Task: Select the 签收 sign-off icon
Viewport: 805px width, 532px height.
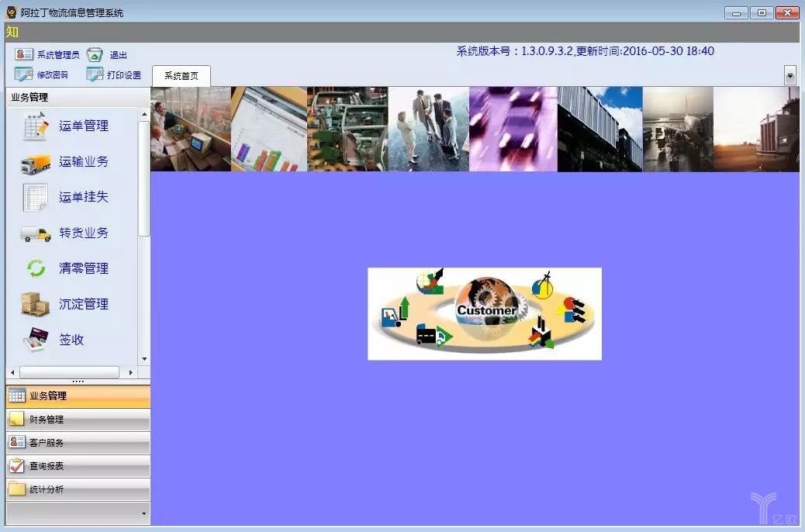Action: tap(36, 340)
